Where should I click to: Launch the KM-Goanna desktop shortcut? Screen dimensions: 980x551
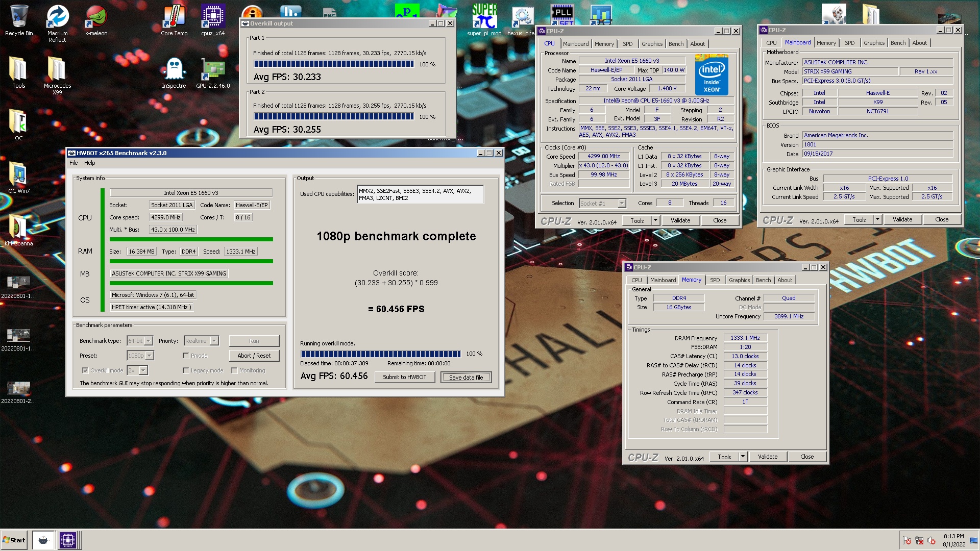click(19, 230)
